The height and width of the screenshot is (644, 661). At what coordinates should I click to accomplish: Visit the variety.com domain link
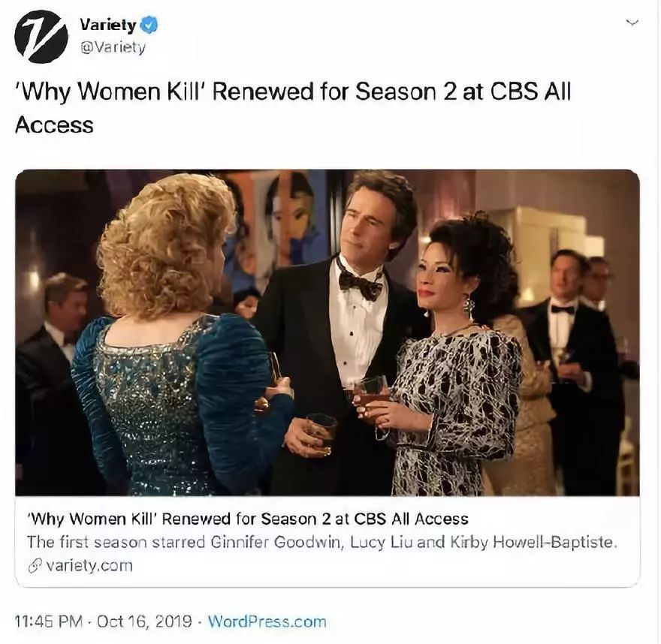[x=89, y=565]
